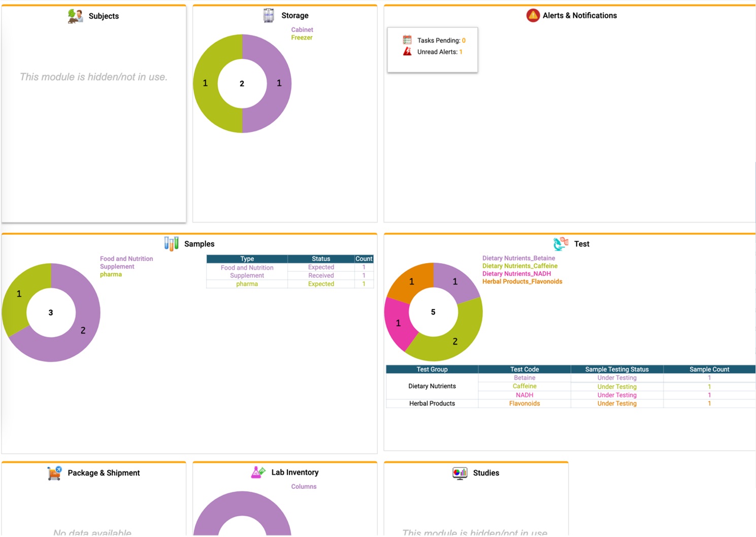This screenshot has height=537, width=756.
Task: Click the Alerts & Notifications warning icon
Action: [533, 16]
